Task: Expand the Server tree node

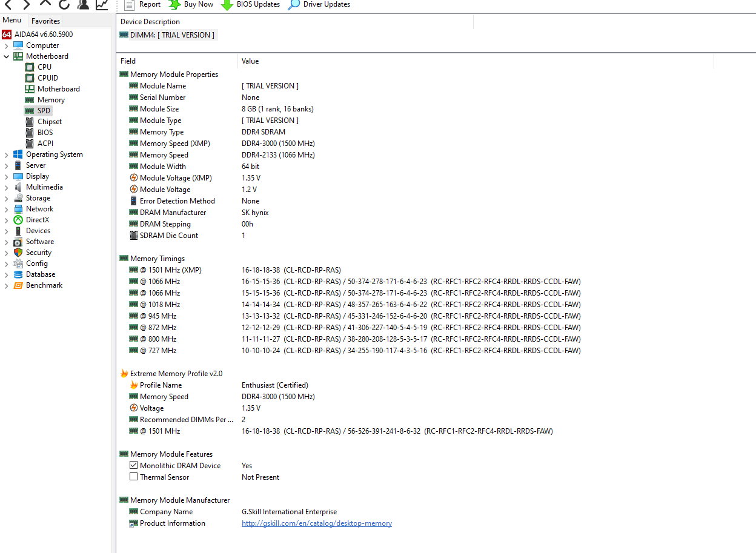Action: (7, 165)
